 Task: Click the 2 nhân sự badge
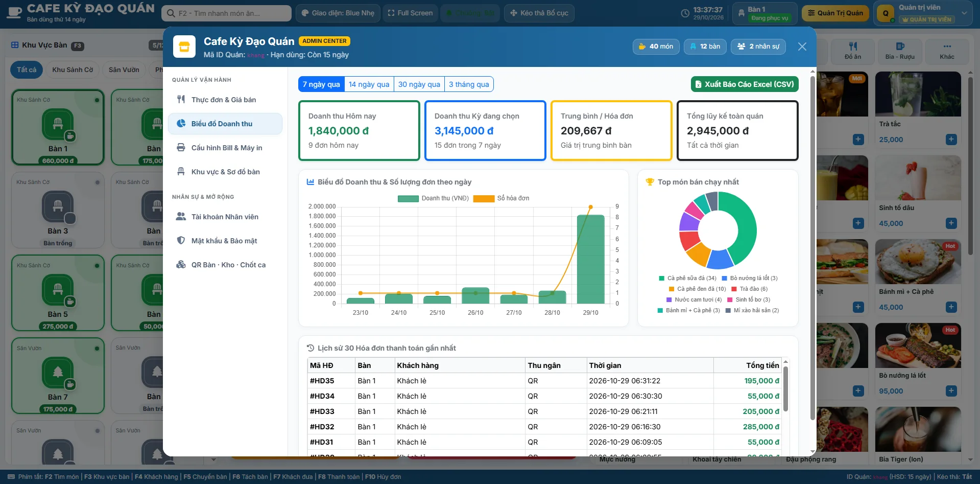[x=758, y=47]
